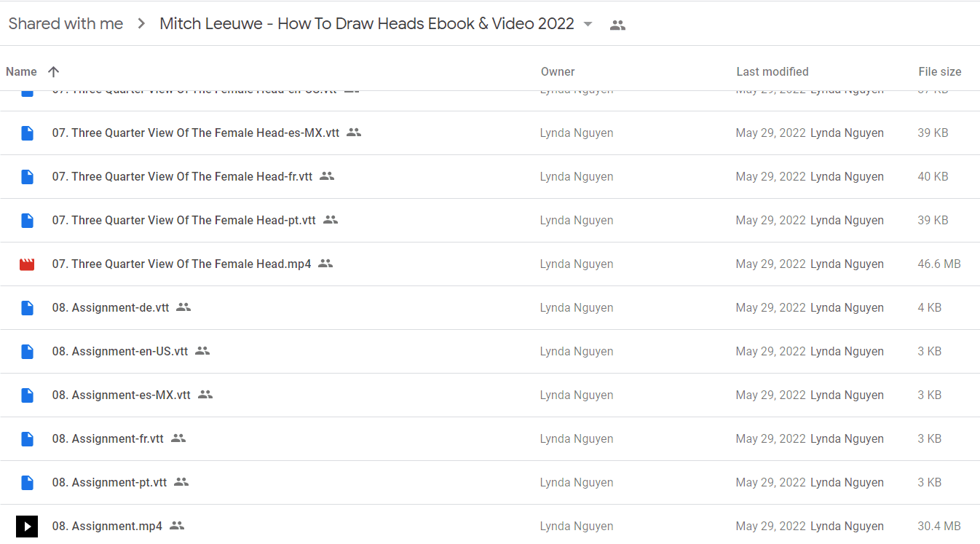Click shared icon beside 08. Assignment-en-US.vtt

pyautogui.click(x=202, y=351)
